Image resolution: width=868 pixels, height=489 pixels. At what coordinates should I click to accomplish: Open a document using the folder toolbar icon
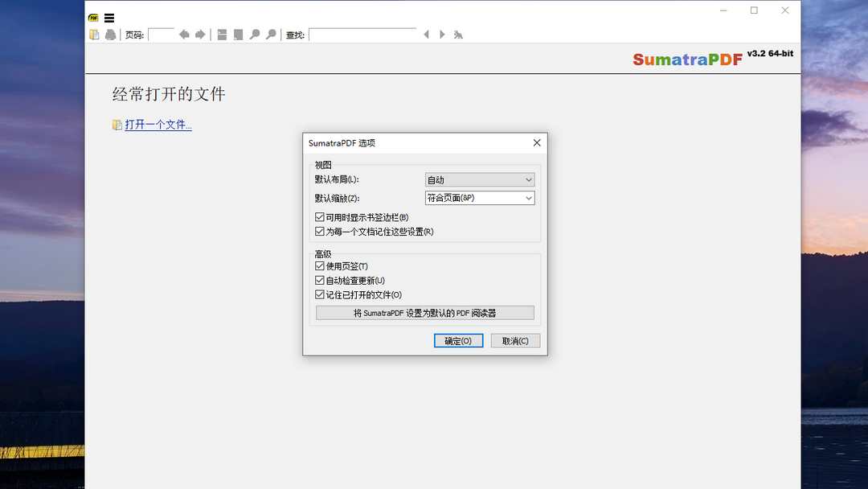point(94,34)
